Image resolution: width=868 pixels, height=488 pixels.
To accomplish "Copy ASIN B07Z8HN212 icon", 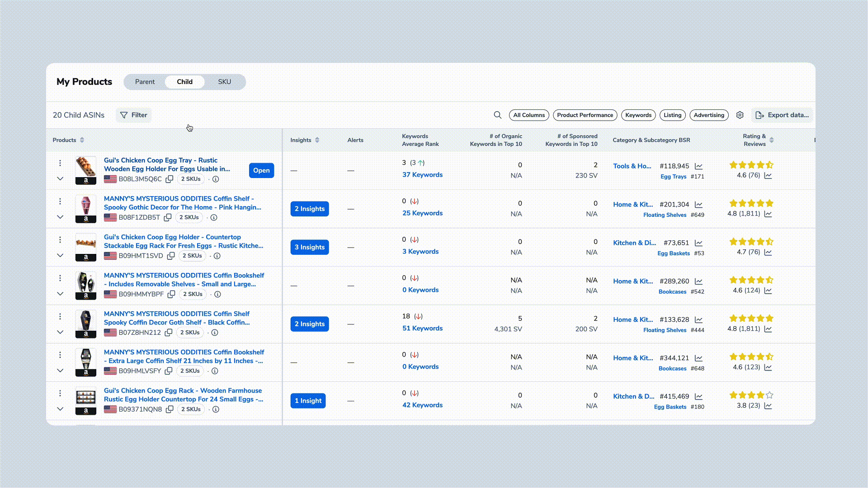I will click(169, 333).
